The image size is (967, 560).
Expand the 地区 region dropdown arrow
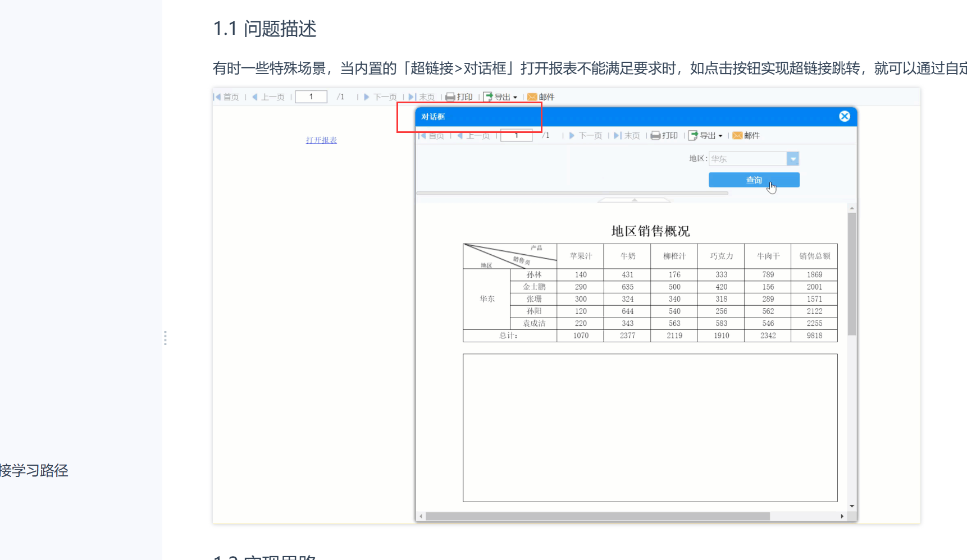[793, 159]
